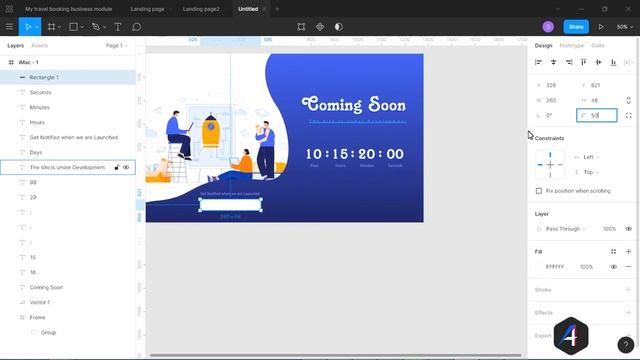Click the Present play icon

click(x=601, y=27)
